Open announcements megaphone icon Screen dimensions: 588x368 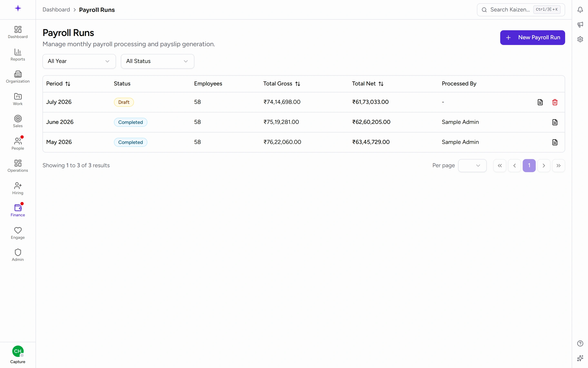pos(580,24)
